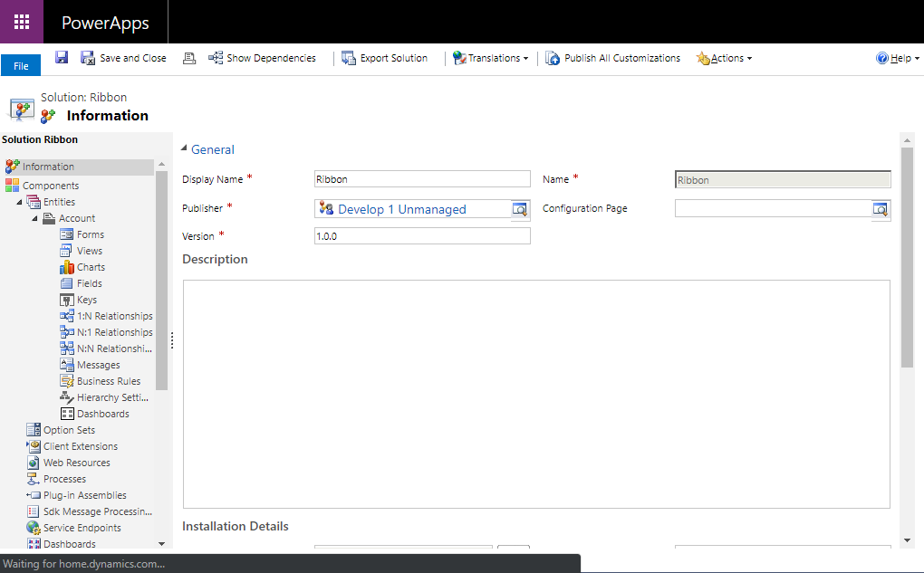Open the app launcher waffle icon
The image size is (924, 573).
tap(21, 22)
